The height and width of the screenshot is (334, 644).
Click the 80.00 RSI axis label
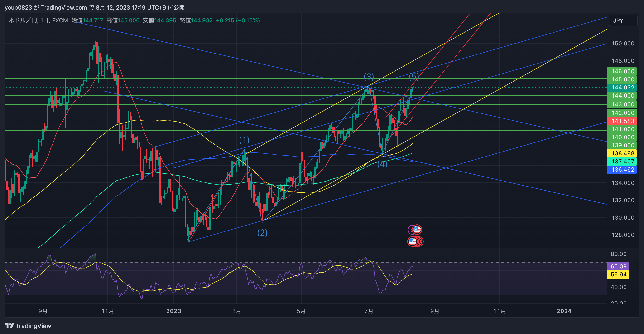pyautogui.click(x=619, y=254)
